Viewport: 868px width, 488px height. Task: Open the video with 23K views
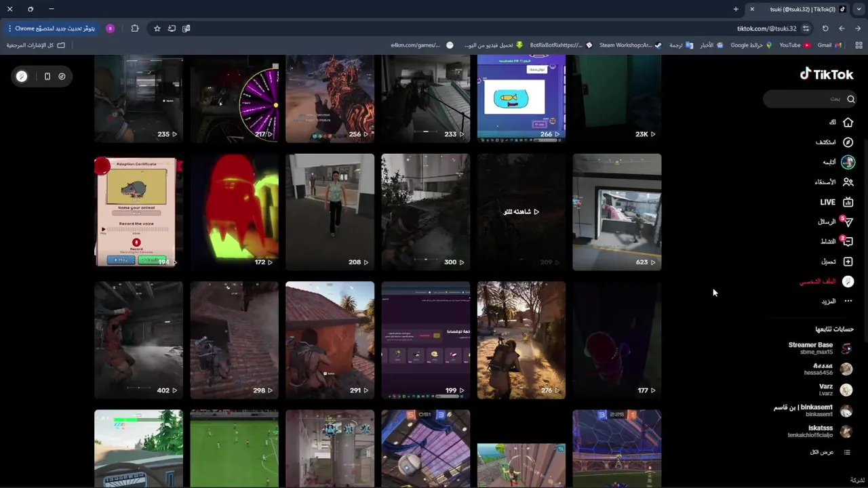click(x=616, y=99)
